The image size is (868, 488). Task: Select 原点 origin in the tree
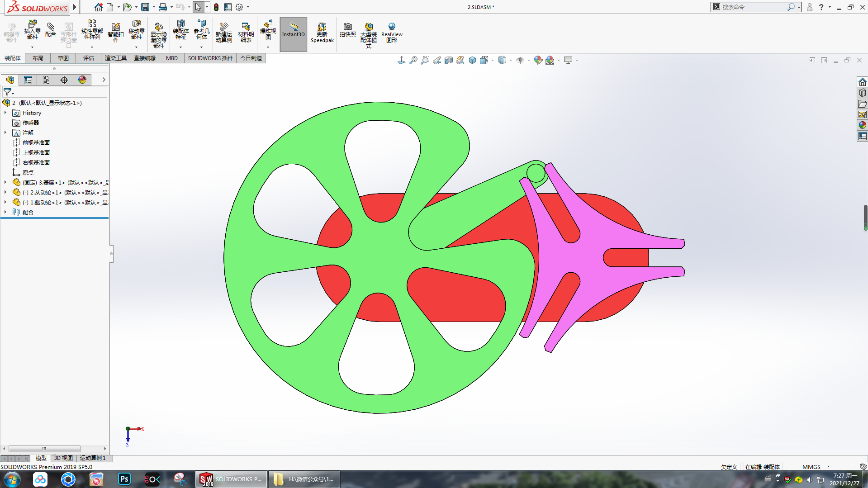(x=28, y=172)
